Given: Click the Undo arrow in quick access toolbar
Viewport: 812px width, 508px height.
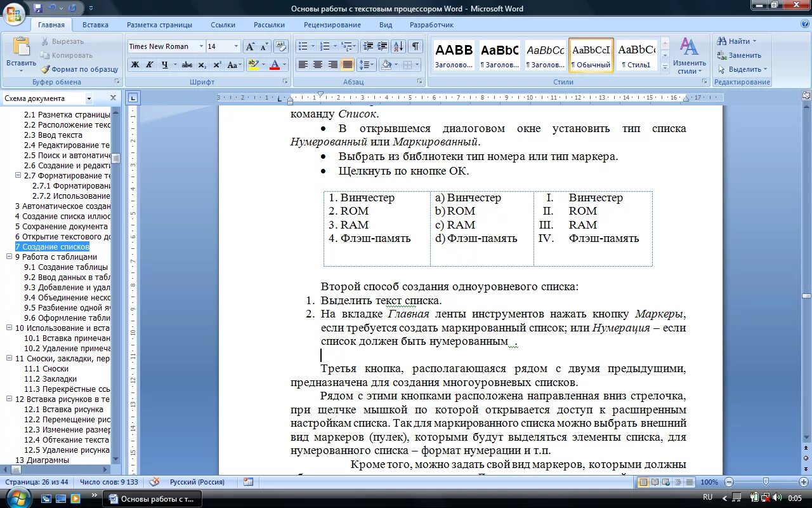Looking at the screenshot, I should (x=52, y=8).
